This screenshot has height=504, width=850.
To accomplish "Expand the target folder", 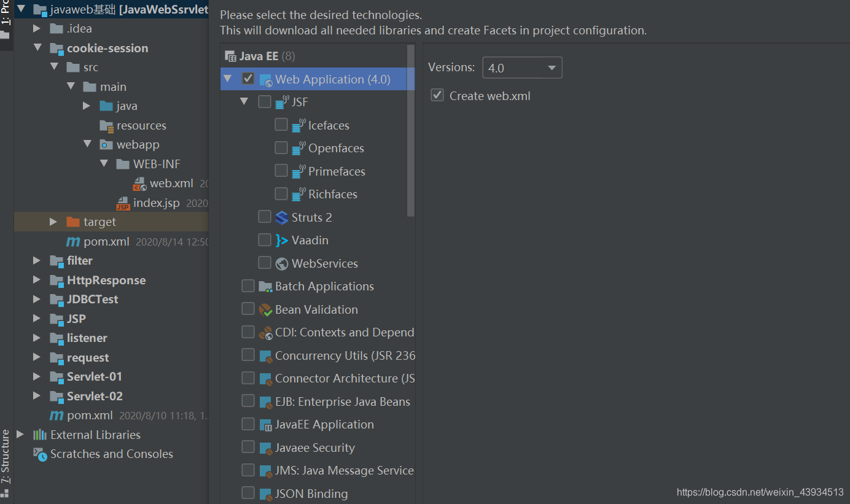I will [53, 222].
